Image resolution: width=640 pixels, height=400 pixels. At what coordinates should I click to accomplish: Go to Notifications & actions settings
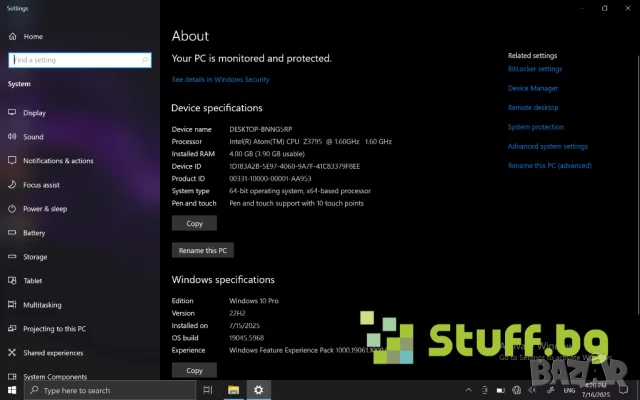click(58, 161)
